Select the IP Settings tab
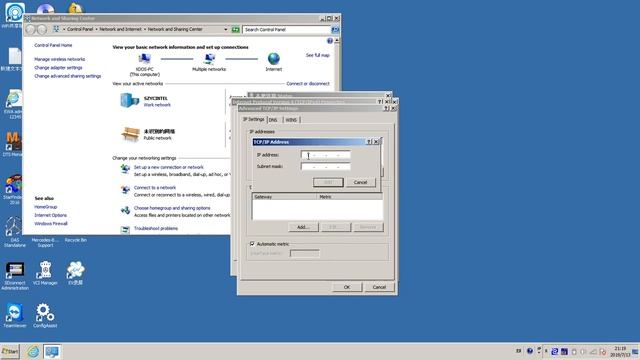Viewport: 640px width, 360px height. point(254,119)
